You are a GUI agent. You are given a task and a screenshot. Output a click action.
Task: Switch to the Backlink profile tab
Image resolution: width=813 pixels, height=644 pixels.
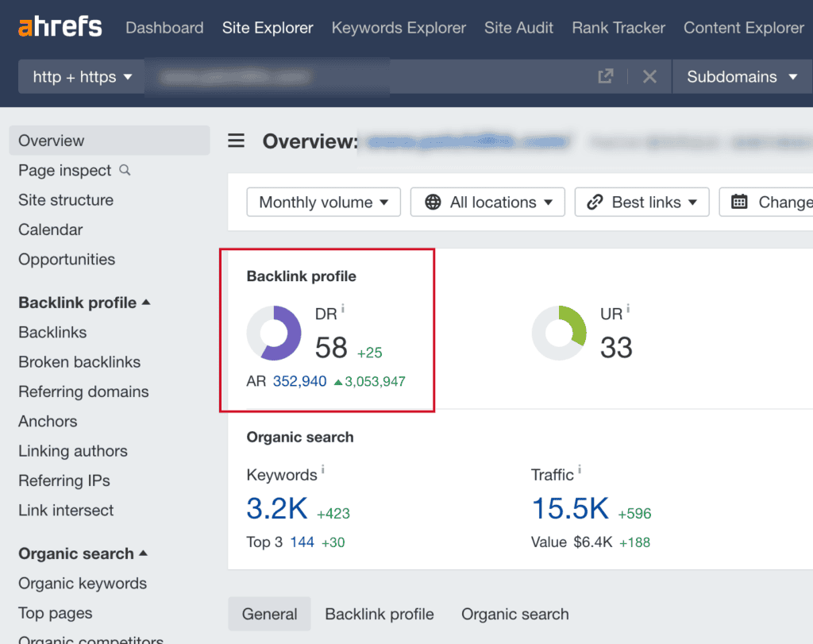pyautogui.click(x=380, y=614)
